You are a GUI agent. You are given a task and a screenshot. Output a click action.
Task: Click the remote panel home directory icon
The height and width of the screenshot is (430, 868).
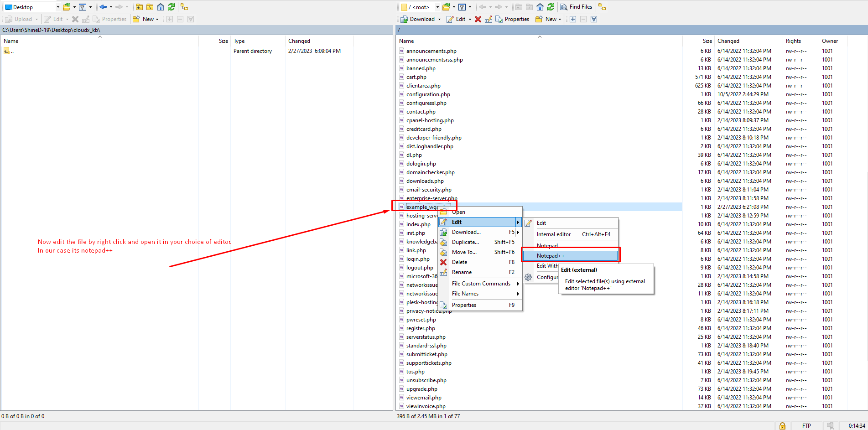coord(540,7)
